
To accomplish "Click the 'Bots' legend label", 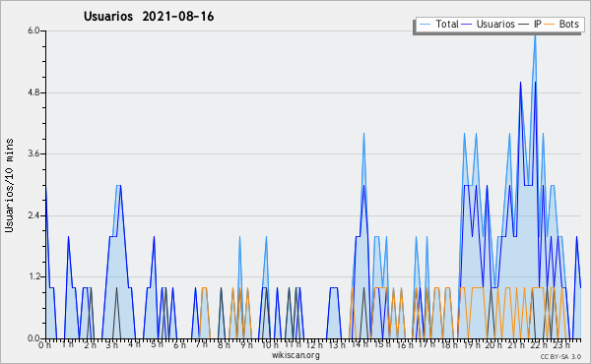I will click(568, 24).
